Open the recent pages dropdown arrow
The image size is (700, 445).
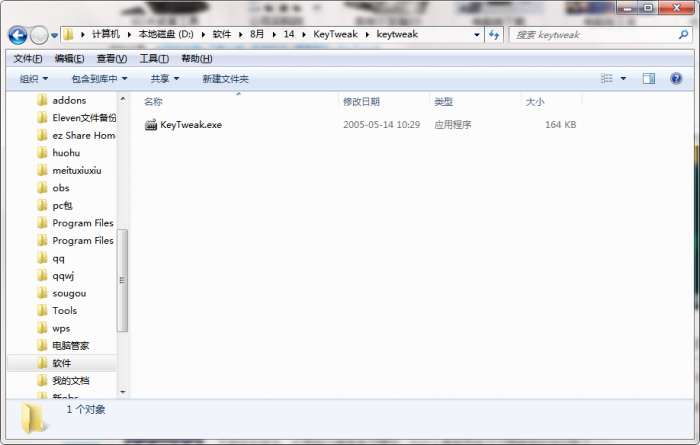54,35
